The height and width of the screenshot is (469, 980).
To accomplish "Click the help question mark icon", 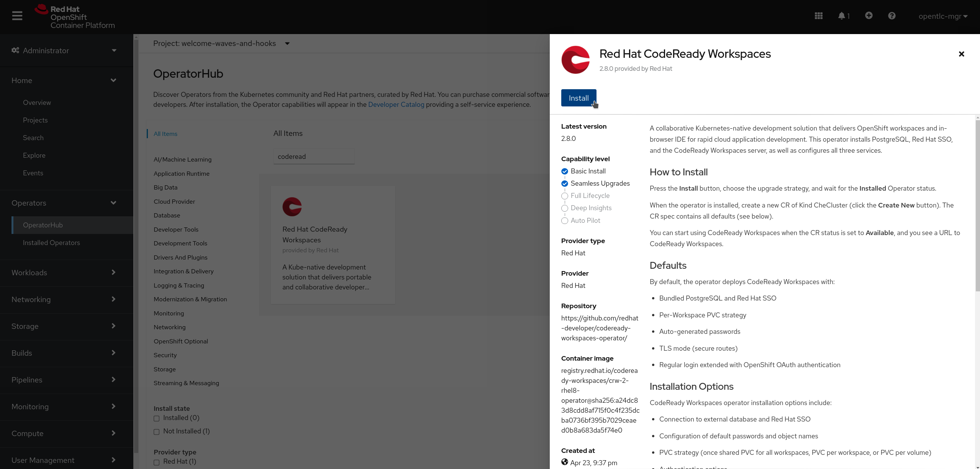I will coord(892,16).
